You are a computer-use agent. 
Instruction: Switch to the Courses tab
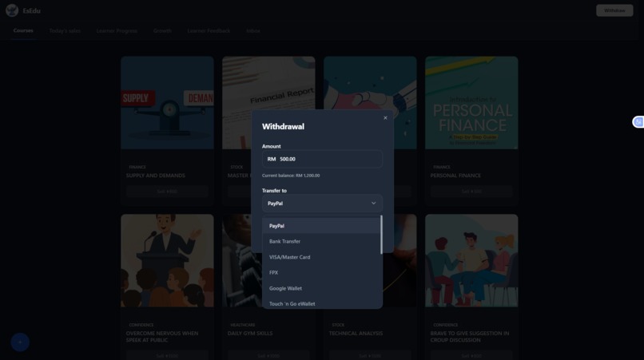click(23, 31)
